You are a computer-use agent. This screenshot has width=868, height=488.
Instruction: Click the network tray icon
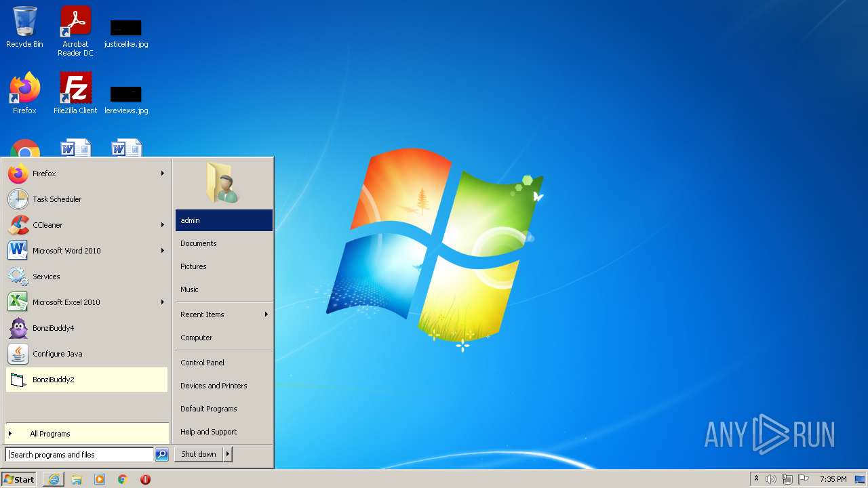pyautogui.click(x=787, y=479)
